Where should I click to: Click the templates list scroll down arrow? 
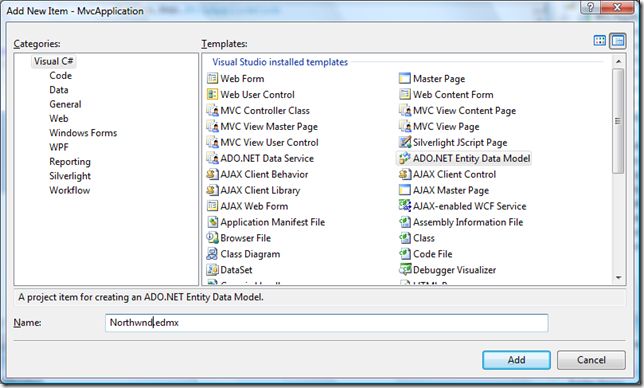click(x=618, y=278)
